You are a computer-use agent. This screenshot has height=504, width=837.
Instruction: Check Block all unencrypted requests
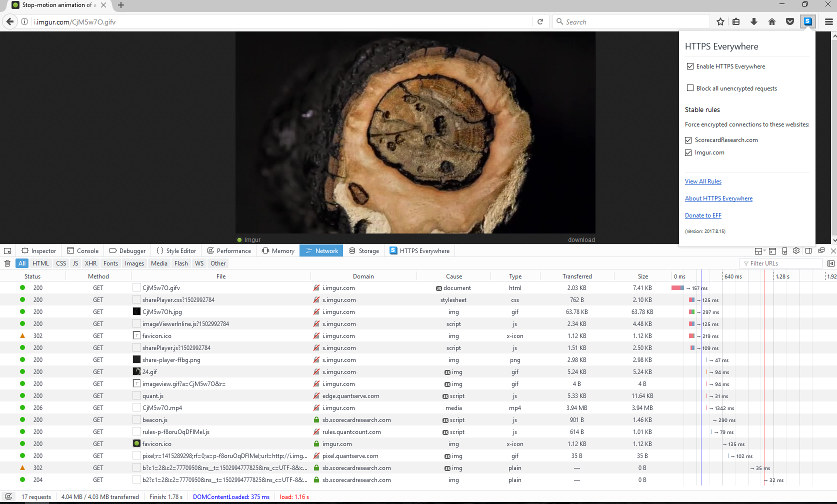tap(690, 88)
